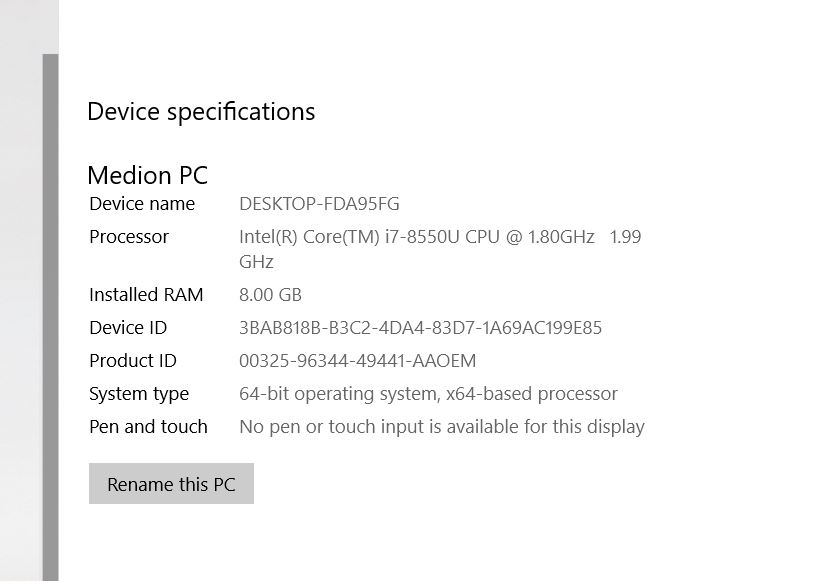
Task: Click the Intel Core i7-8550U processor text
Action: pyautogui.click(x=416, y=237)
